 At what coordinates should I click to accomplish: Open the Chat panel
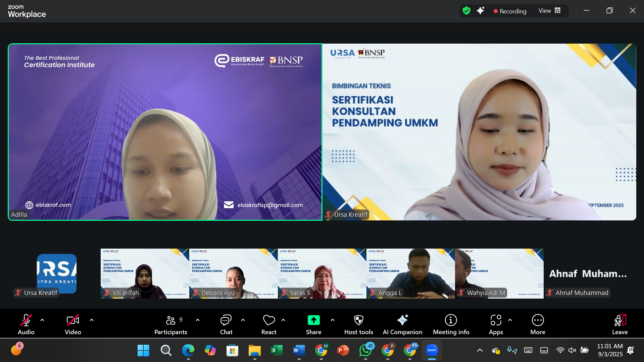point(226,324)
